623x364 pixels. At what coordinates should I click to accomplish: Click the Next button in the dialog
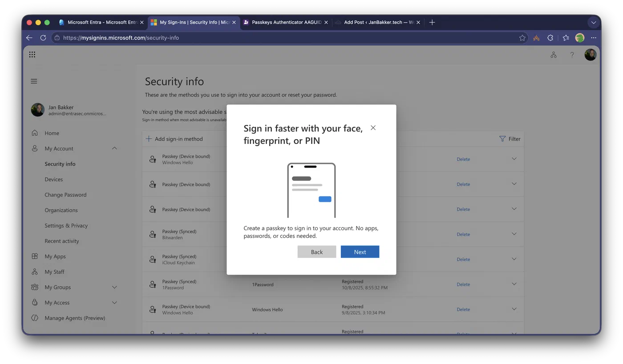pyautogui.click(x=360, y=252)
